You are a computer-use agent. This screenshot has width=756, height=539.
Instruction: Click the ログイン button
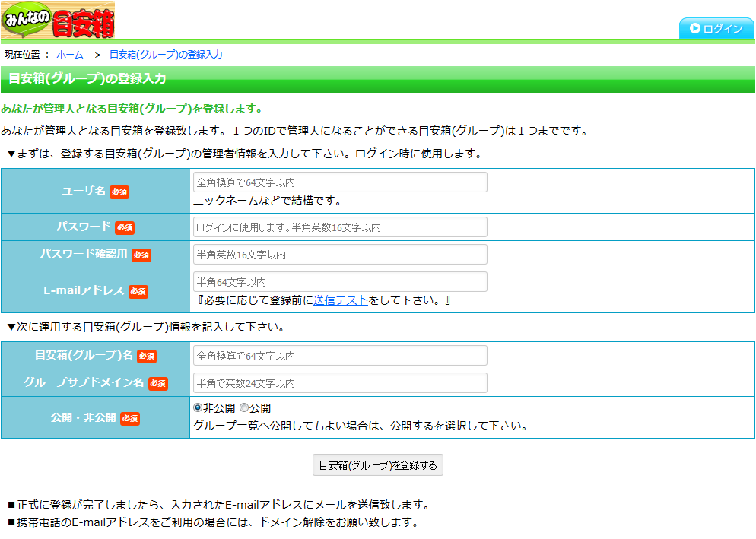(716, 29)
